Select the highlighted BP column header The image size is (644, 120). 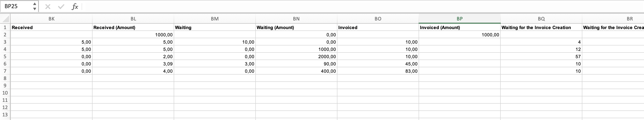[459, 19]
